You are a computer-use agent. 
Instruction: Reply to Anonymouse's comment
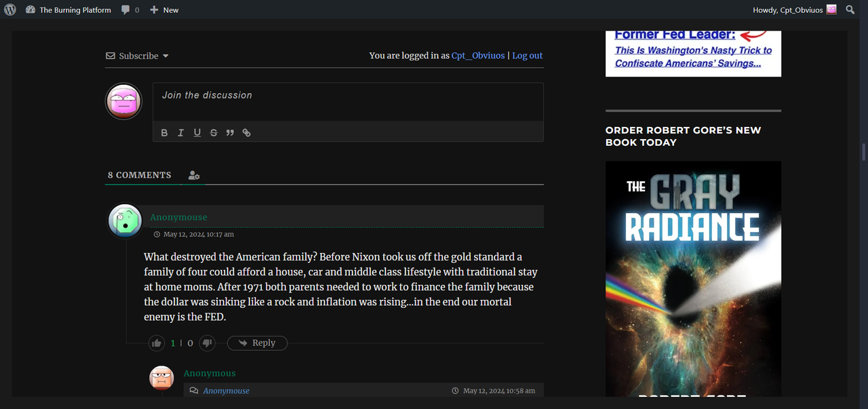pos(257,343)
